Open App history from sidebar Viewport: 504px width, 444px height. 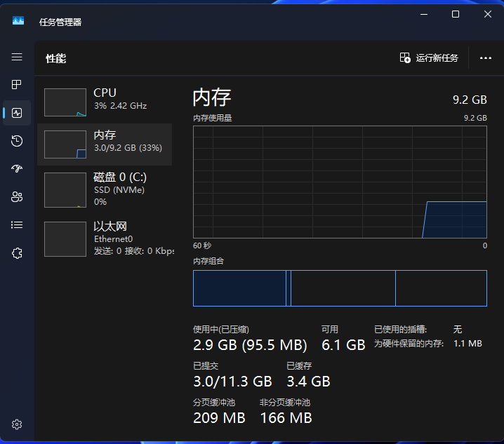point(17,141)
